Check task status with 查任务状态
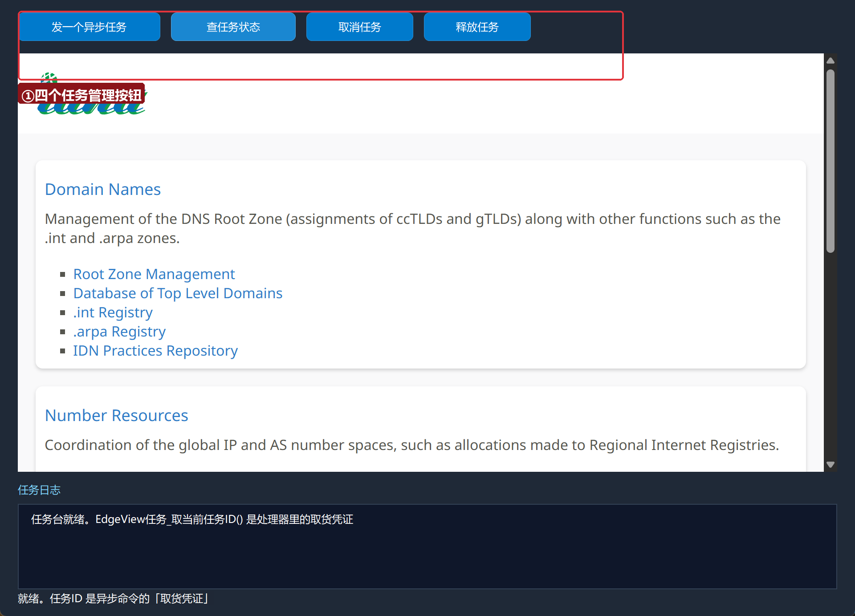This screenshot has width=855, height=616. pyautogui.click(x=233, y=27)
